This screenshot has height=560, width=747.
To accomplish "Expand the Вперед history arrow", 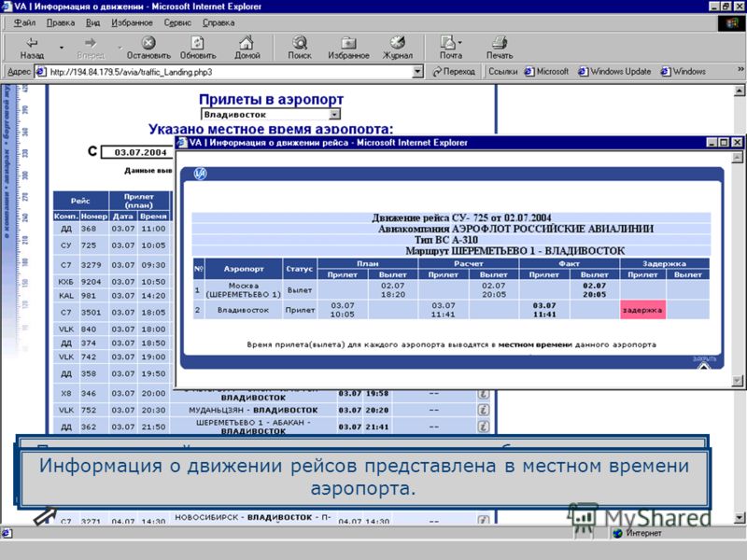I will coord(120,48).
